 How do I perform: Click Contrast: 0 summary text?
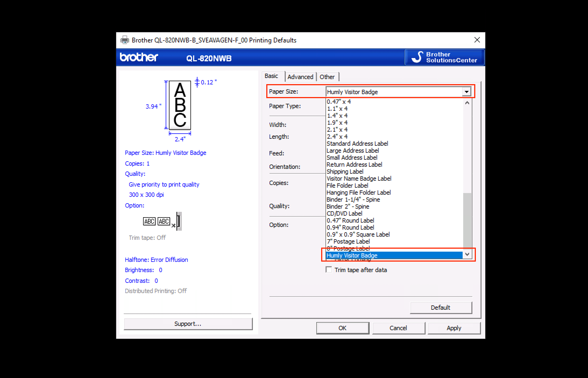pos(141,281)
